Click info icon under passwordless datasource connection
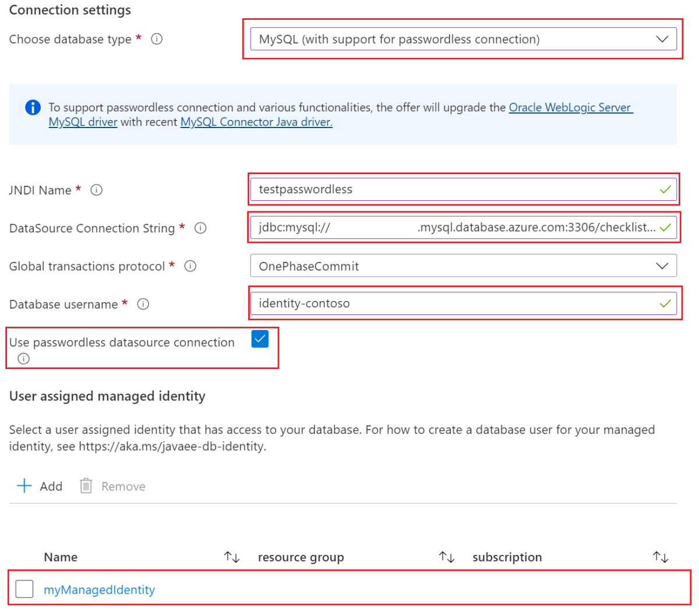699x616 pixels. 23,359
